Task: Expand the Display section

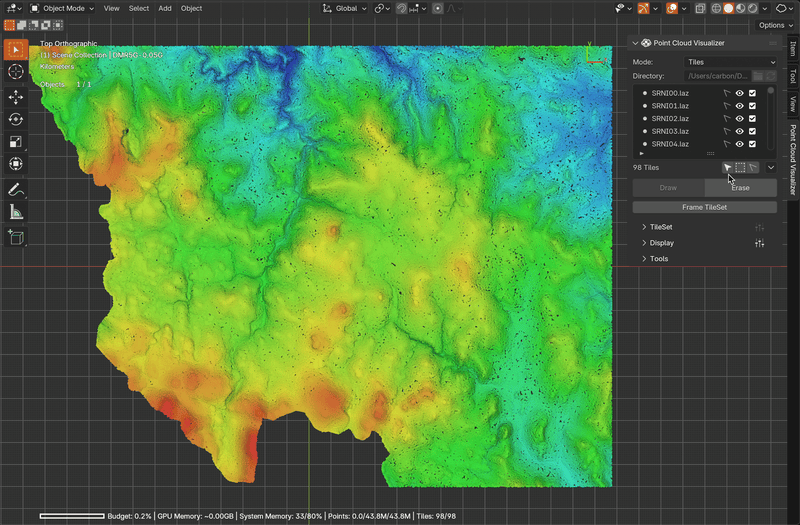Action: click(x=661, y=243)
